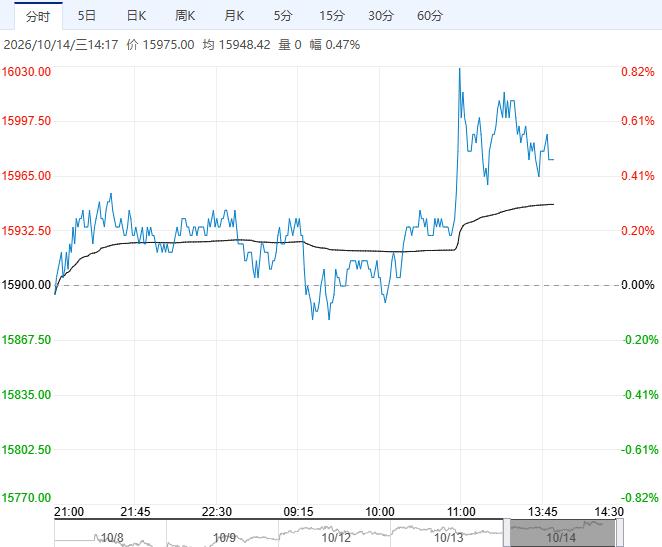
Task: Click the 15770.00 bottom price label
Action: tap(26, 498)
